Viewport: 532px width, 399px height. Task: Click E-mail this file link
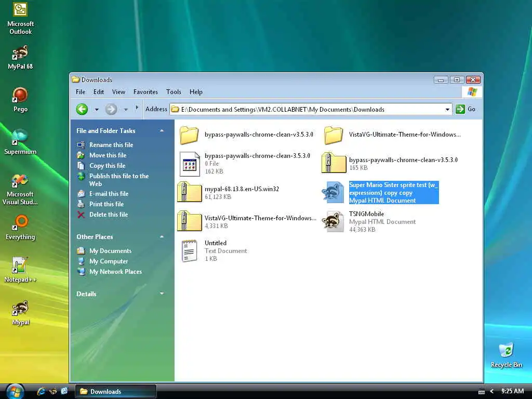tap(109, 194)
